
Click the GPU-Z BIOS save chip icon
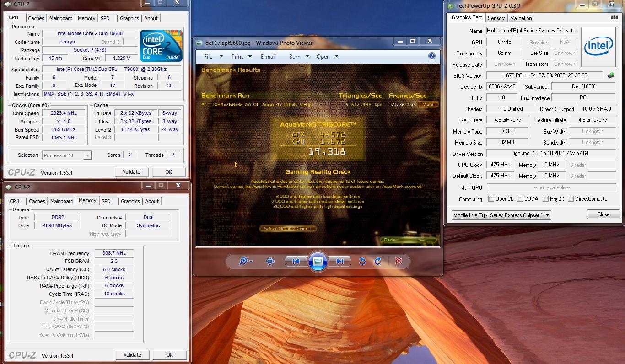pyautogui.click(x=610, y=75)
